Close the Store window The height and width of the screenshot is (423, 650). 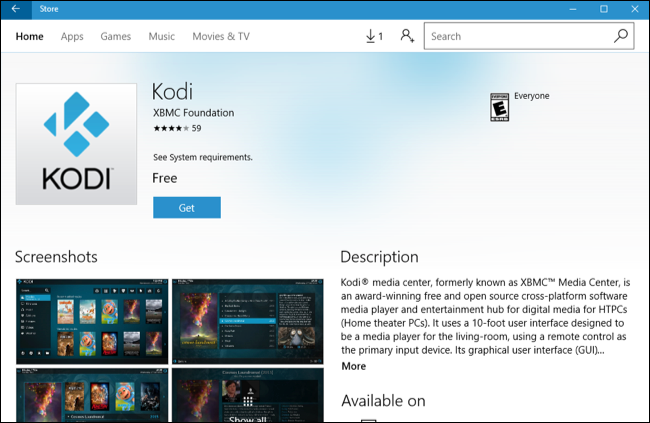(x=635, y=9)
